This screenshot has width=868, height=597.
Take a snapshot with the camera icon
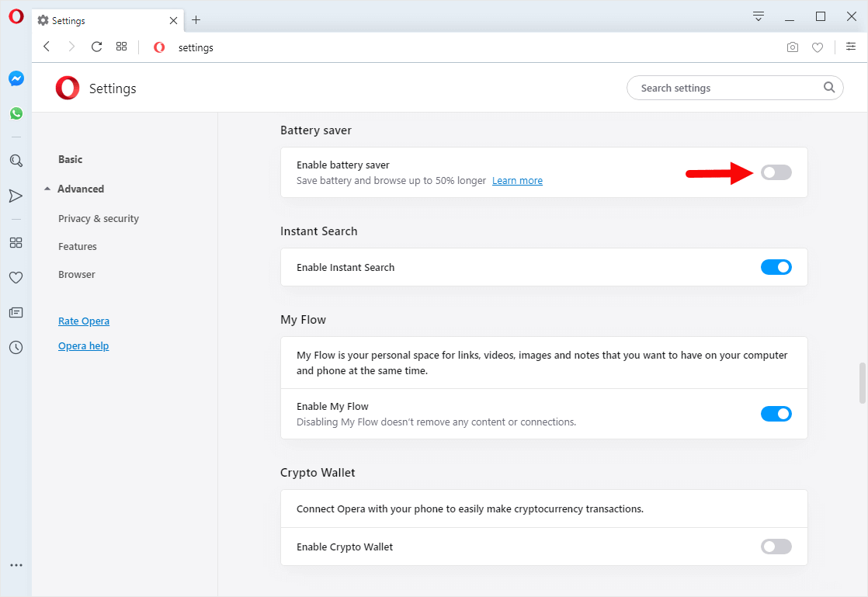(x=793, y=47)
